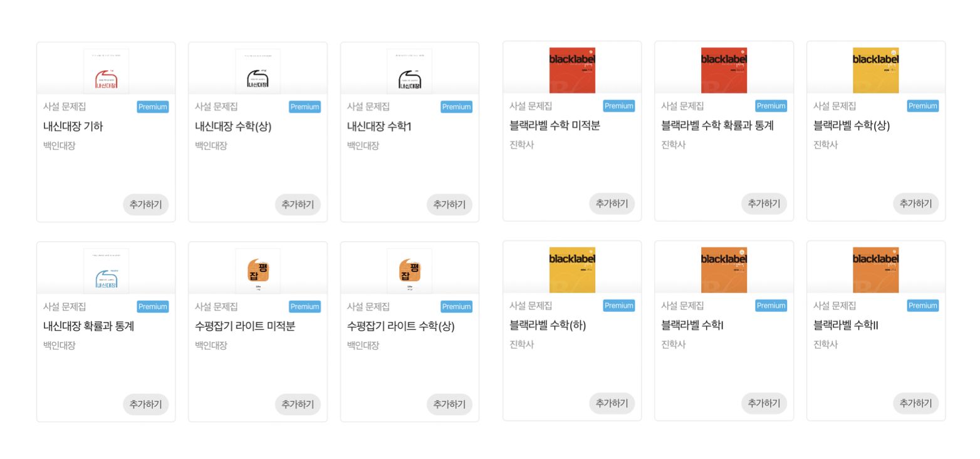
Task: Click publisher 백인대장 under 수평잡기 라이트 미적분
Action: tap(211, 346)
